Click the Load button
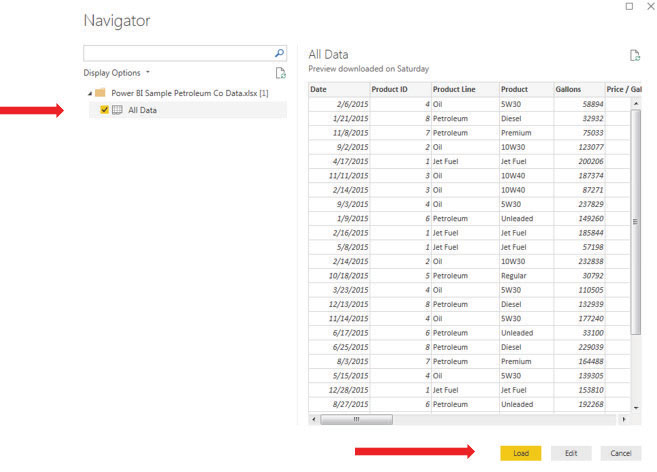The image size is (657, 472). pos(520,453)
